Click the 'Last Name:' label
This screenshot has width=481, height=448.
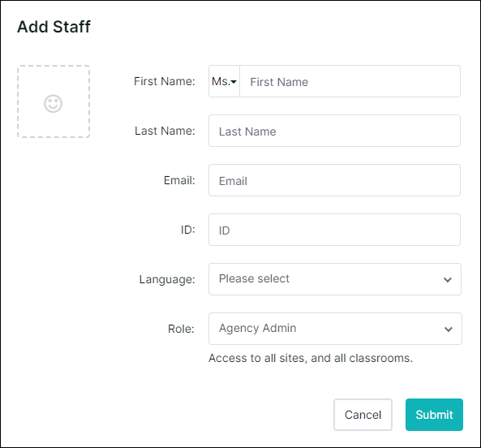click(165, 131)
